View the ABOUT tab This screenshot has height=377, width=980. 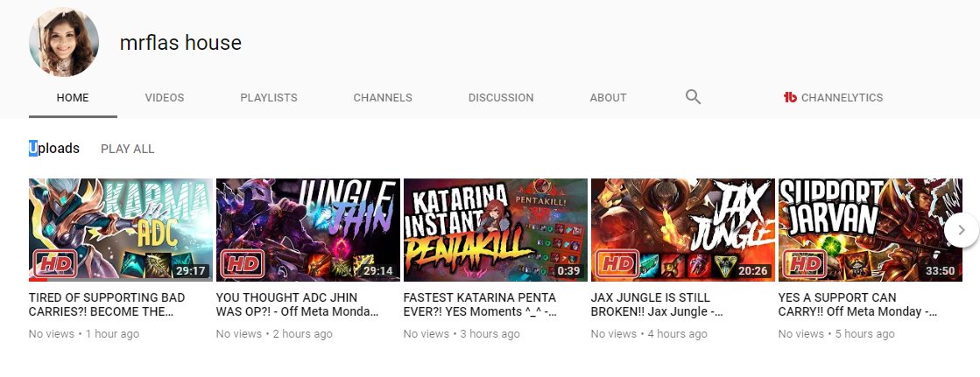(608, 97)
